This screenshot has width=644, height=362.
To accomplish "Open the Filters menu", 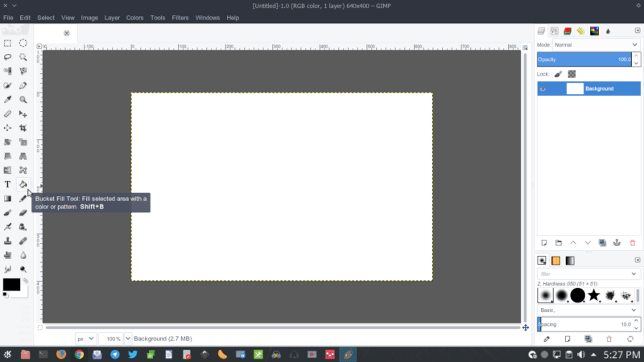I will 180,18.
